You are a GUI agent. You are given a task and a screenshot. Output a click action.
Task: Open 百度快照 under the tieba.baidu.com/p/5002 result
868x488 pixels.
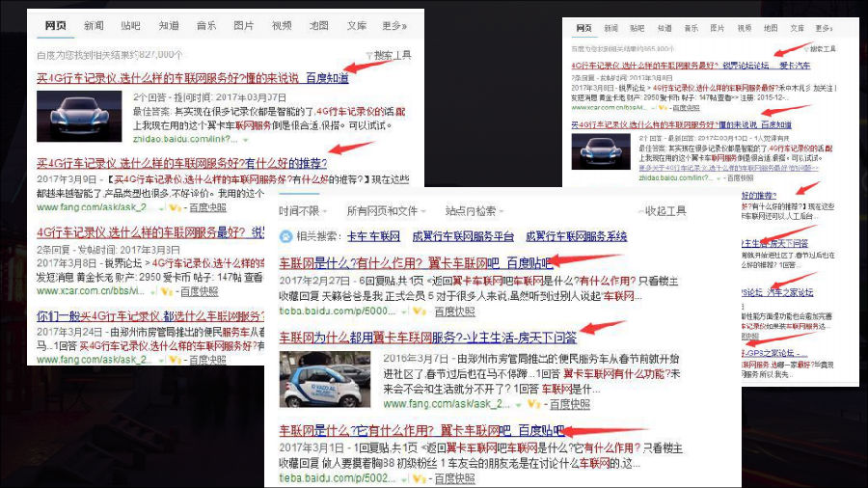(453, 477)
